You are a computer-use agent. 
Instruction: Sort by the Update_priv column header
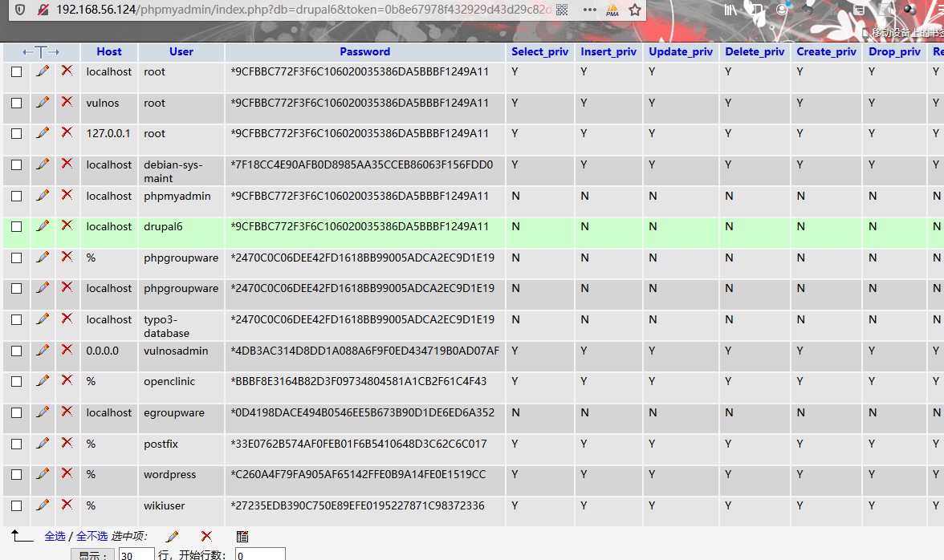tap(681, 51)
